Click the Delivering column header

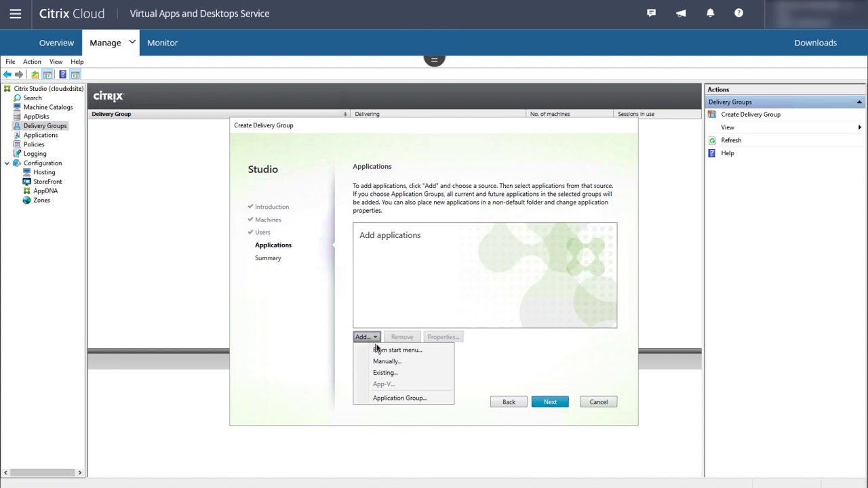439,114
